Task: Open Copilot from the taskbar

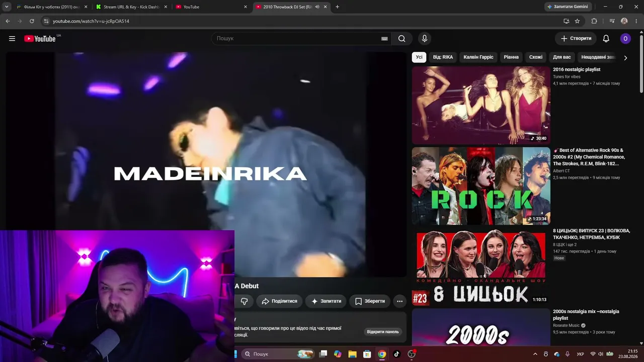Action: pyautogui.click(x=338, y=354)
